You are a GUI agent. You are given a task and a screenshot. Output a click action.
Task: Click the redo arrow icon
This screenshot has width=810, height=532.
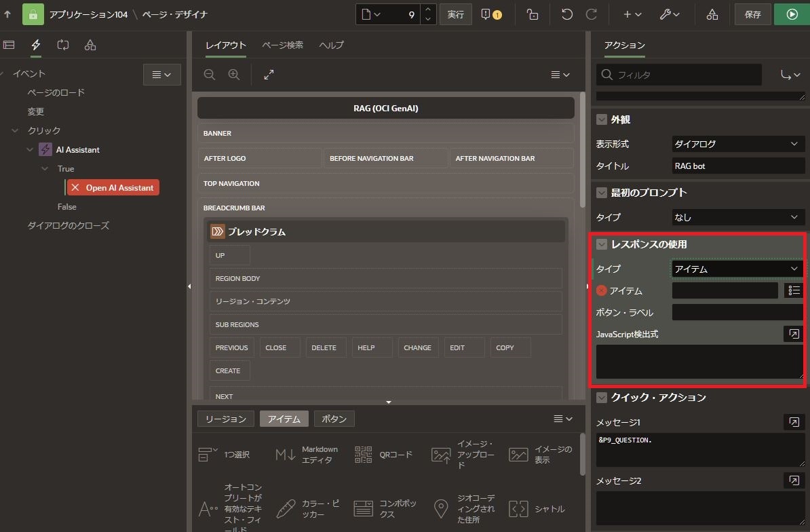click(x=592, y=14)
